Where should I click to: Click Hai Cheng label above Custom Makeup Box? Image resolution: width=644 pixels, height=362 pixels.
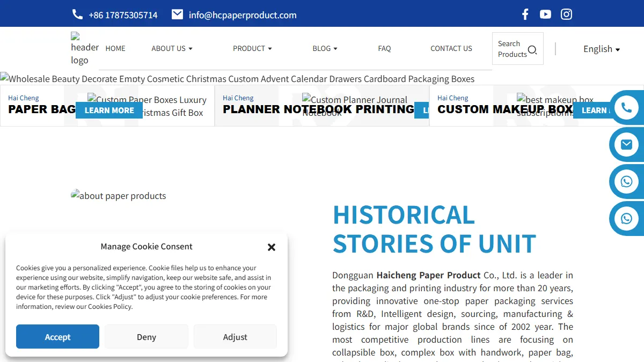453,98
